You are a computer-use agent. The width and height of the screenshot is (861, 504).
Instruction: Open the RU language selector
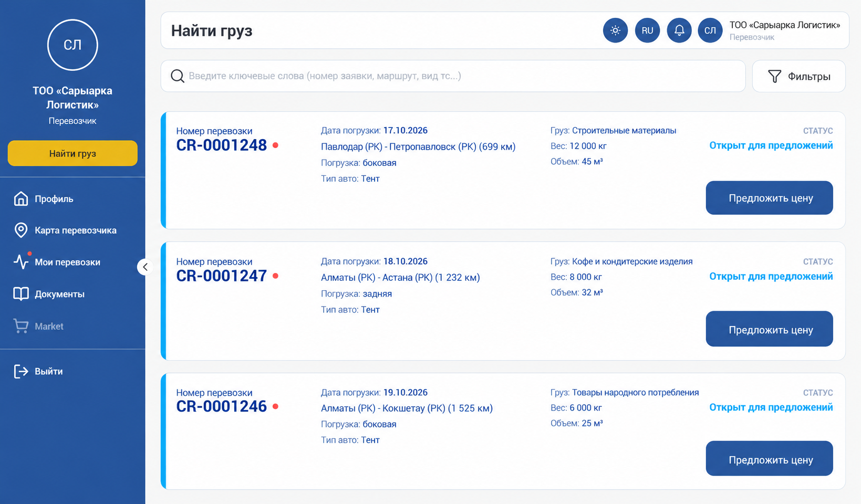pyautogui.click(x=647, y=30)
